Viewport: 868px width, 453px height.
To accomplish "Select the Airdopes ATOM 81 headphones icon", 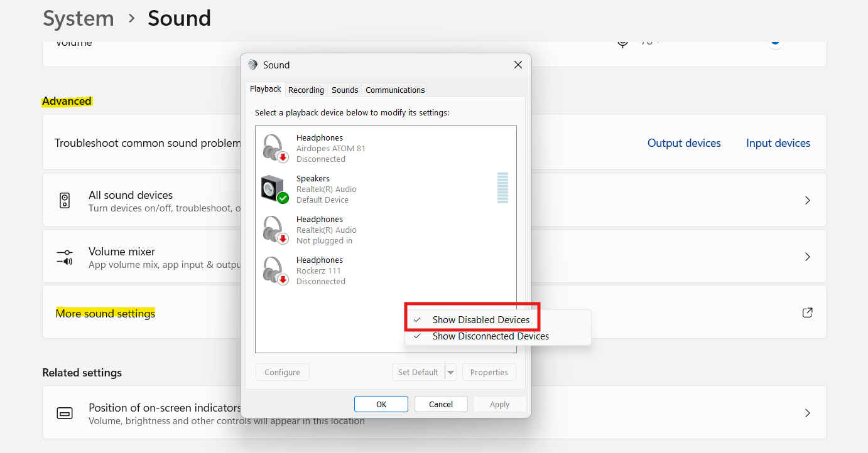I will 273,147.
